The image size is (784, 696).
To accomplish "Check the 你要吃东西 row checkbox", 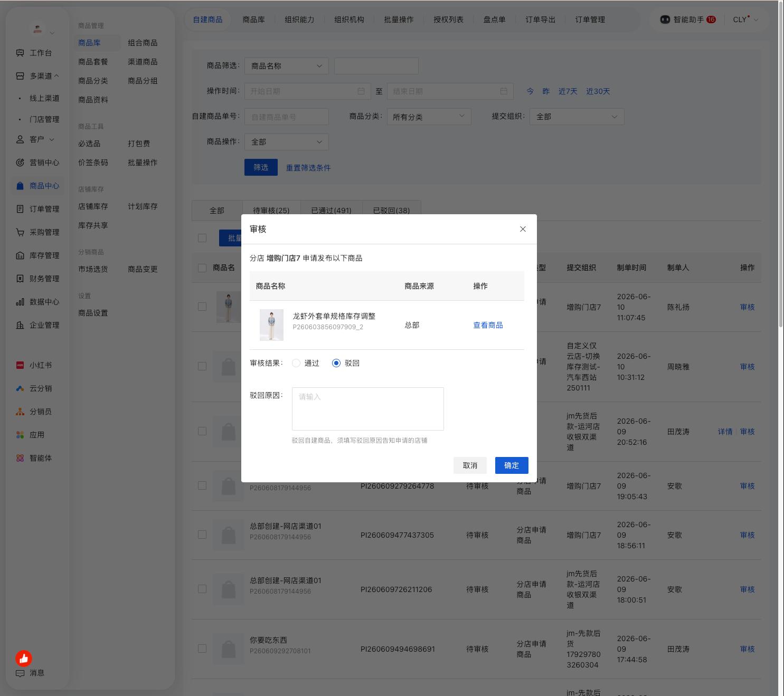I will tap(202, 649).
